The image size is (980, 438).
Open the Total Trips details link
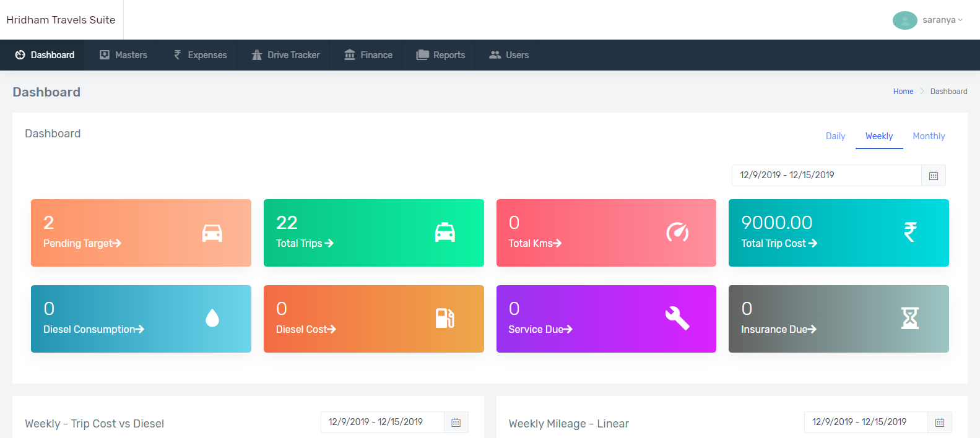pos(305,244)
